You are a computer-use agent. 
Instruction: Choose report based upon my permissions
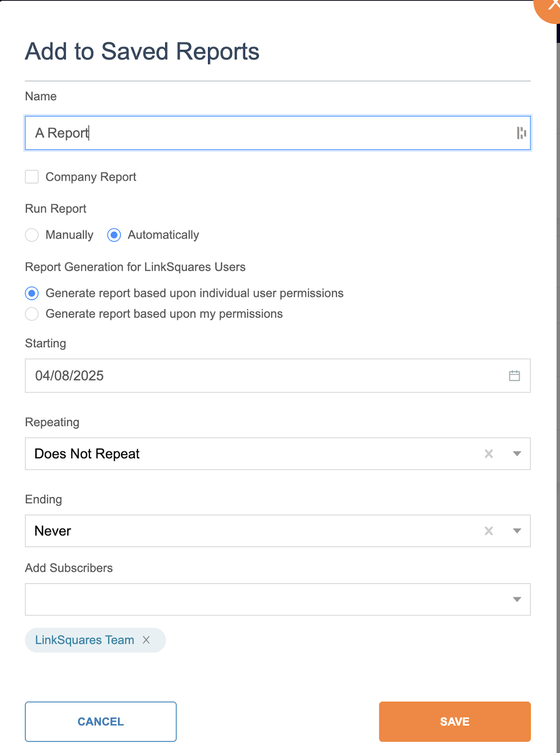(32, 314)
